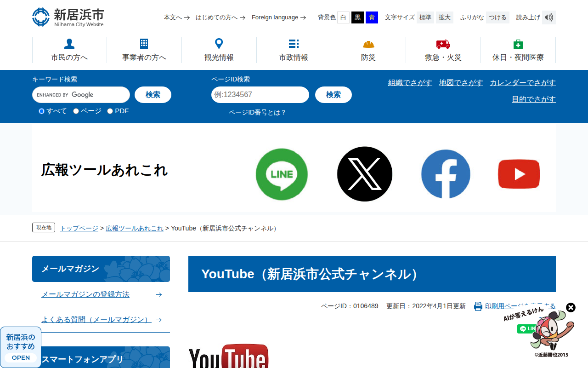Open 地図でさがす link
Viewport: 588px width, 368px height.
(461, 83)
